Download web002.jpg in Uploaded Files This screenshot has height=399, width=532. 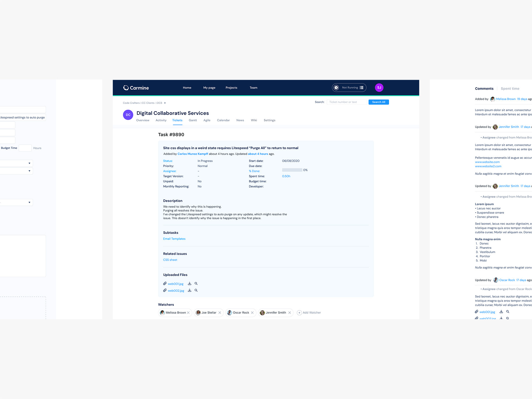coord(190,290)
